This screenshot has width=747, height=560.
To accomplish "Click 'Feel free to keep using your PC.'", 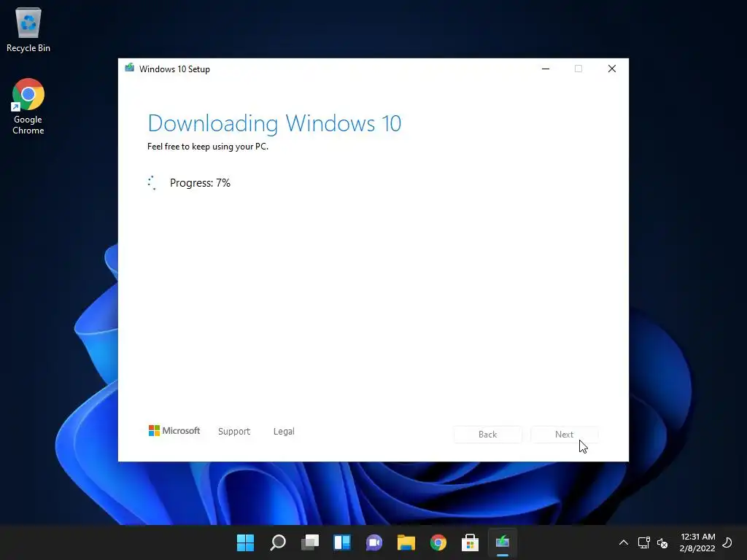I will (x=208, y=146).
